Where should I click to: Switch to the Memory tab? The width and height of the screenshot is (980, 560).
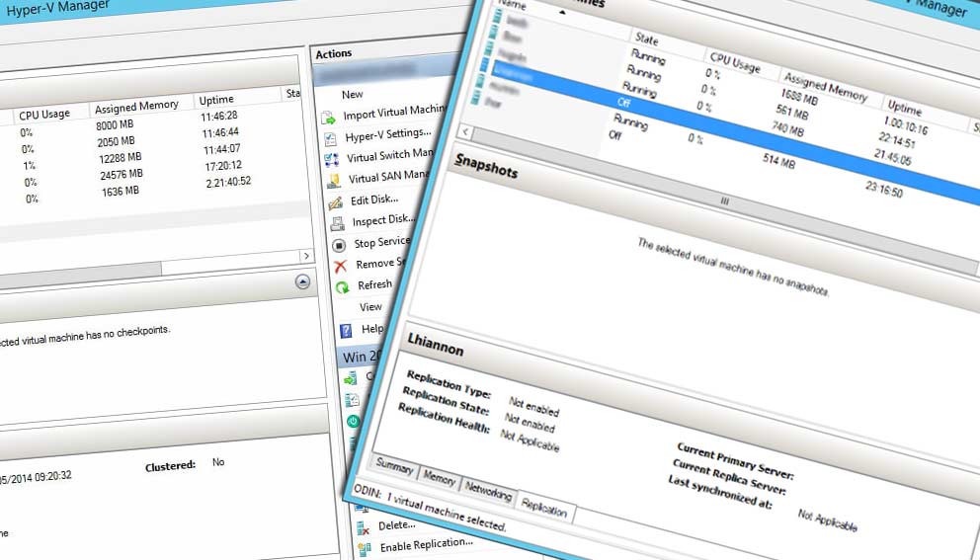[x=439, y=479]
